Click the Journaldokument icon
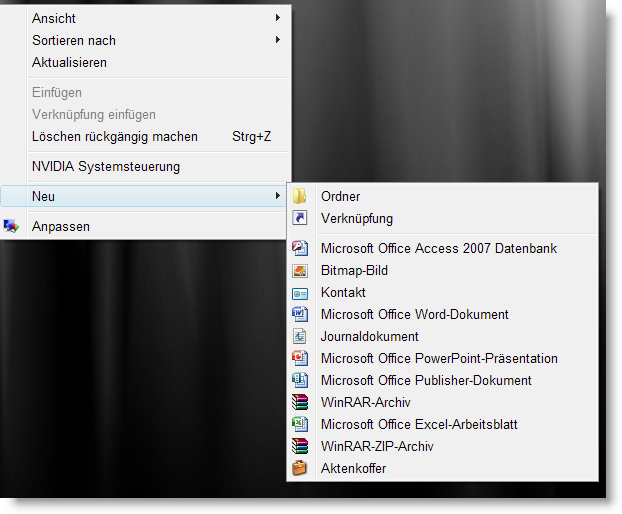 [299, 336]
